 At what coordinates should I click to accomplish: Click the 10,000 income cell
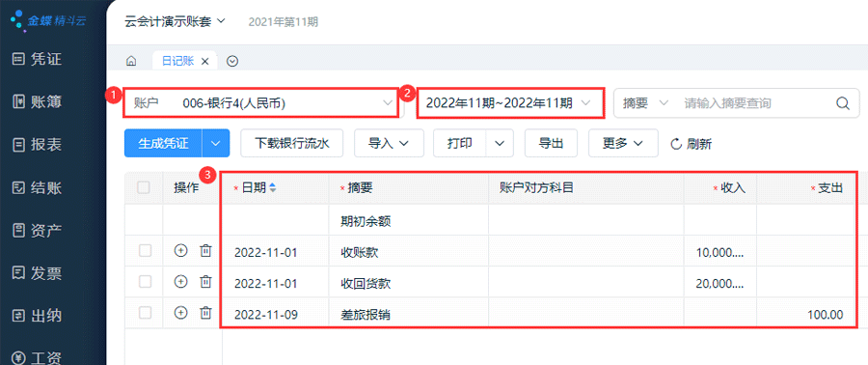(720, 251)
